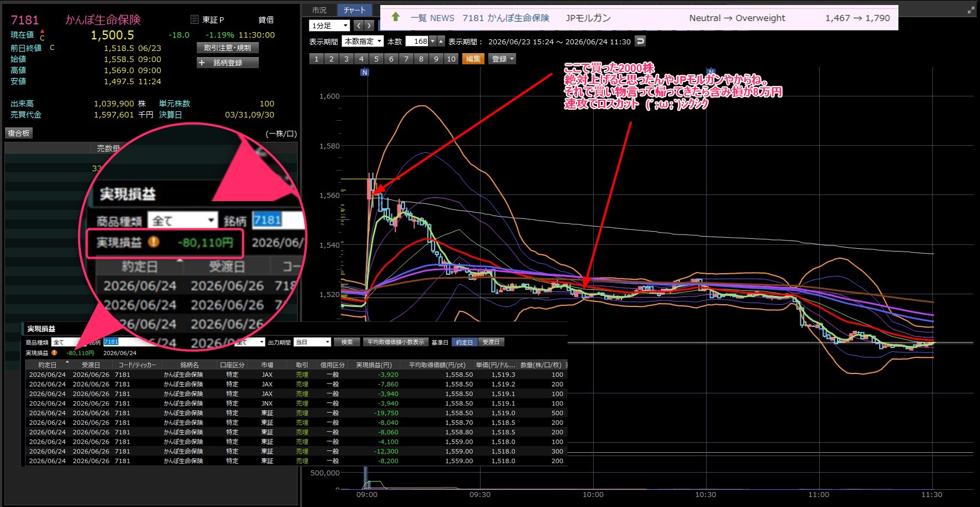
Task: Sort by 市場 column header
Action: pyautogui.click(x=267, y=365)
